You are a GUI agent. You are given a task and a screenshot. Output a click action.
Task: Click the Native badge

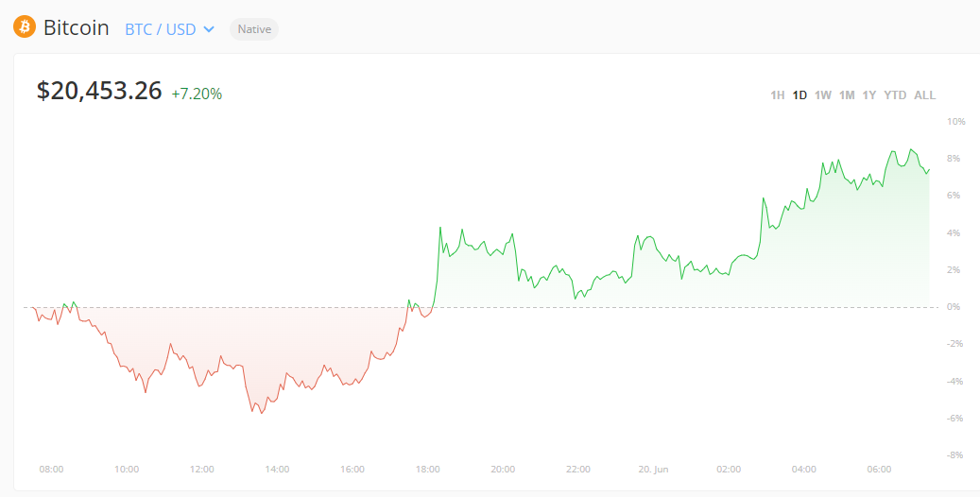254,29
